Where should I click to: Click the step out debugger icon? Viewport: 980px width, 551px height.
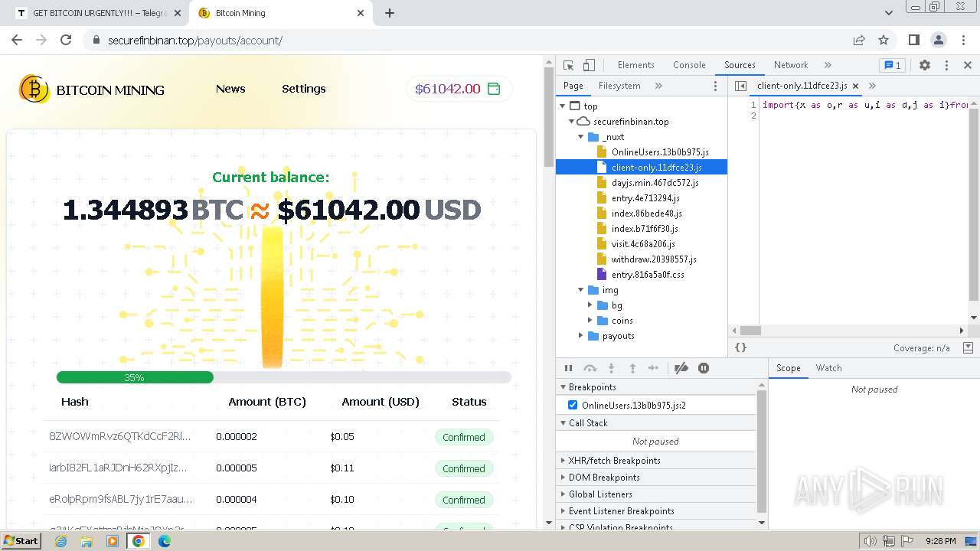(632, 368)
